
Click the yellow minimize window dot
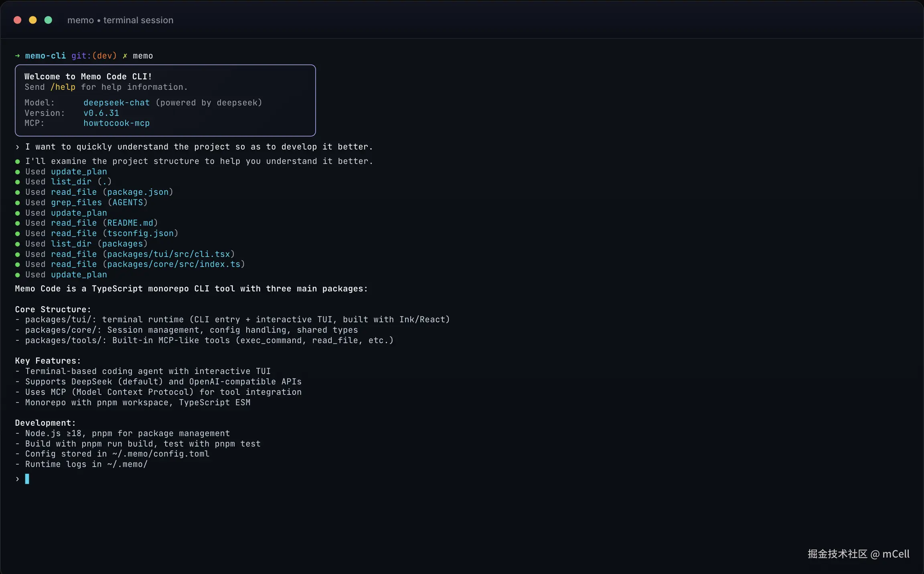(33, 20)
